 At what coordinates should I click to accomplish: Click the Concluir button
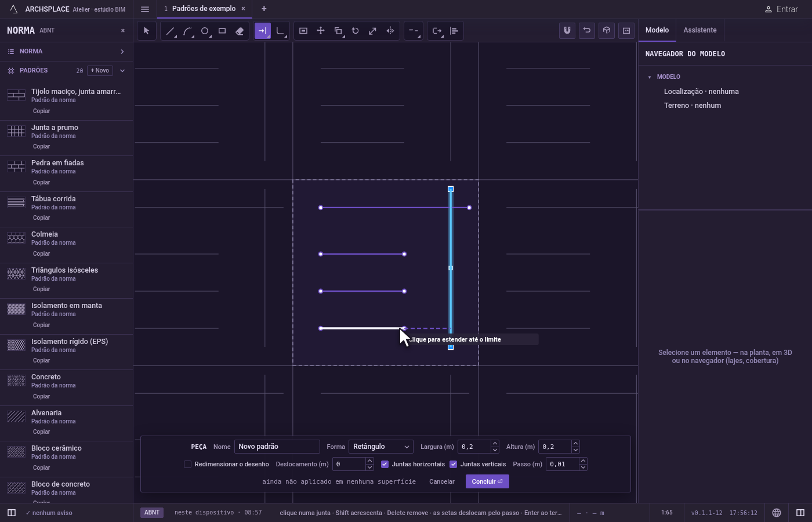[x=487, y=481]
